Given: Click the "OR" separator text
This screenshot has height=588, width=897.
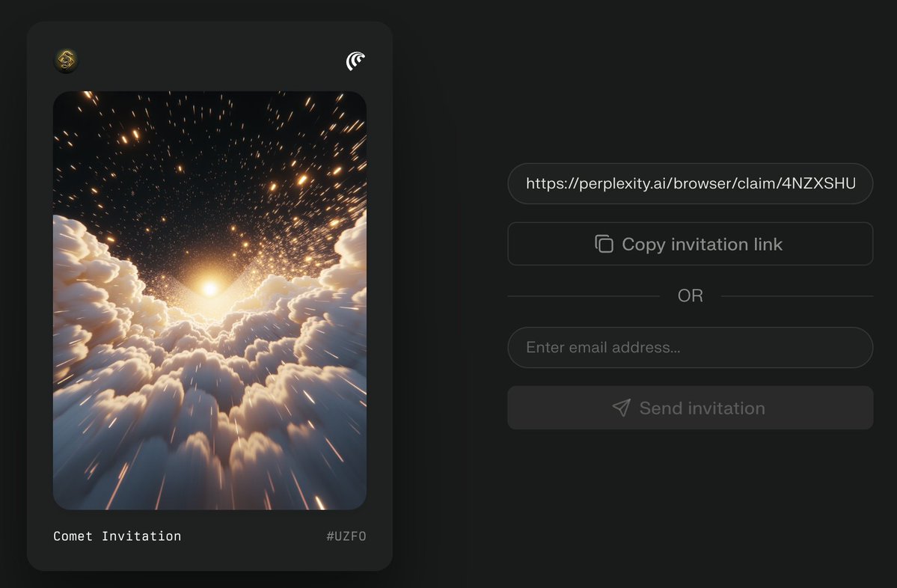Looking at the screenshot, I should (690, 295).
